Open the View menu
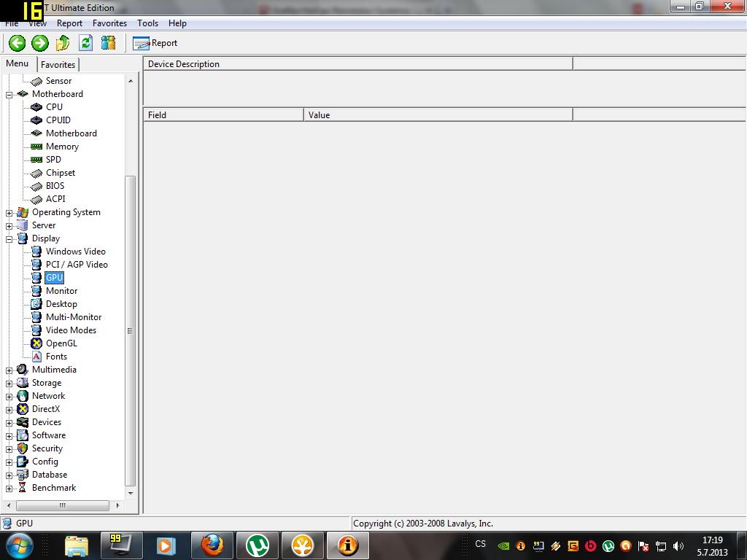747x560 pixels. click(x=38, y=23)
